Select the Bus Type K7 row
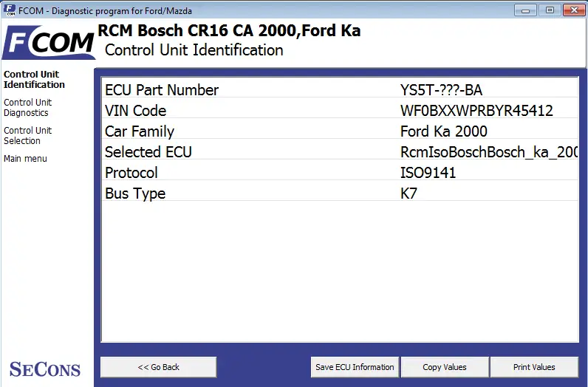Viewport: 588px width, 387px height. (340, 193)
